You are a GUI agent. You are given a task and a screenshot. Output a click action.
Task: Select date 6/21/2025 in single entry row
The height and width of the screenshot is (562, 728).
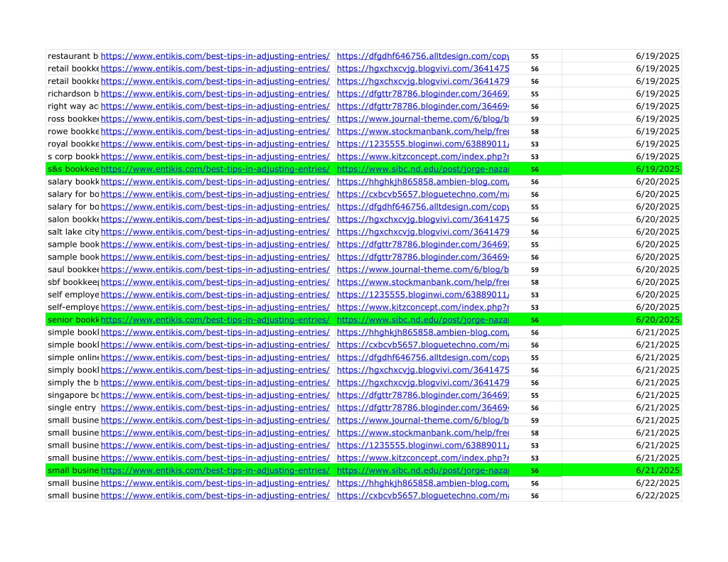point(658,407)
